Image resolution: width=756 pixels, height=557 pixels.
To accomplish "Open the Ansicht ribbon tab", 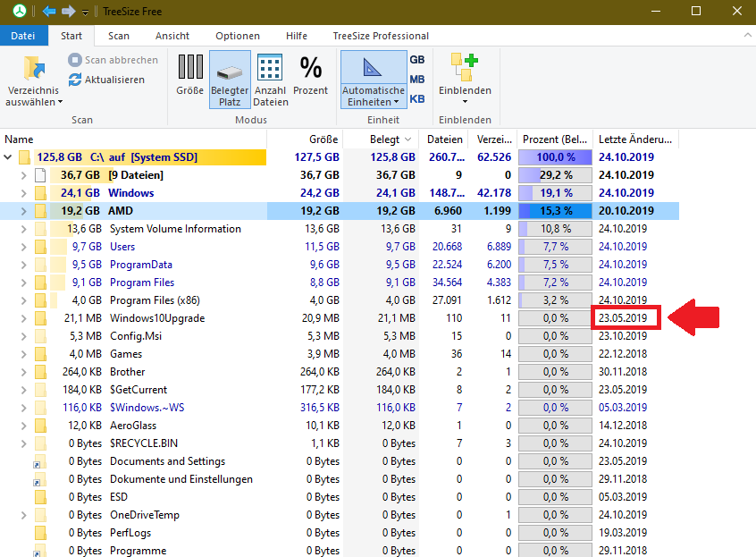I will tap(172, 36).
